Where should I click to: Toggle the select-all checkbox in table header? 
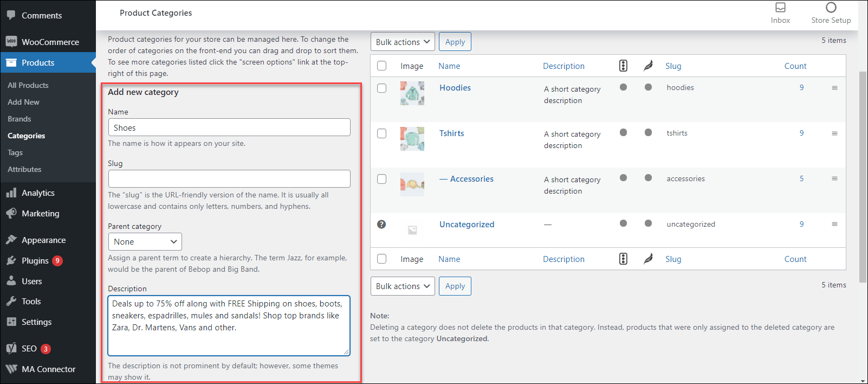coord(382,66)
